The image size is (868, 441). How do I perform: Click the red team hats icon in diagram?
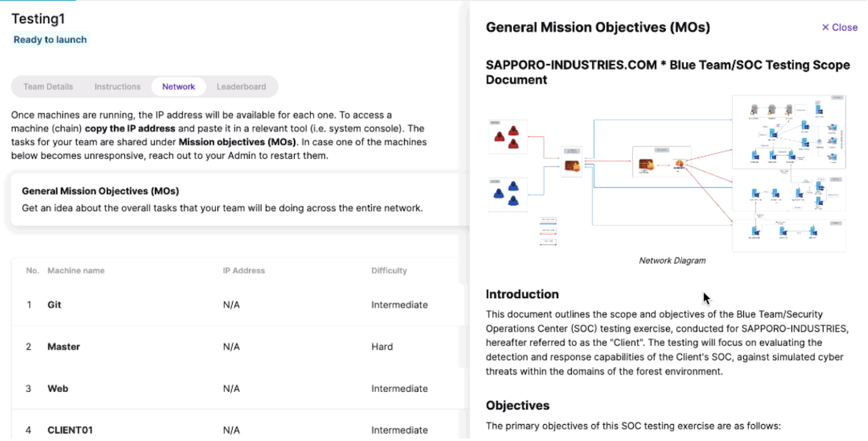[507, 137]
